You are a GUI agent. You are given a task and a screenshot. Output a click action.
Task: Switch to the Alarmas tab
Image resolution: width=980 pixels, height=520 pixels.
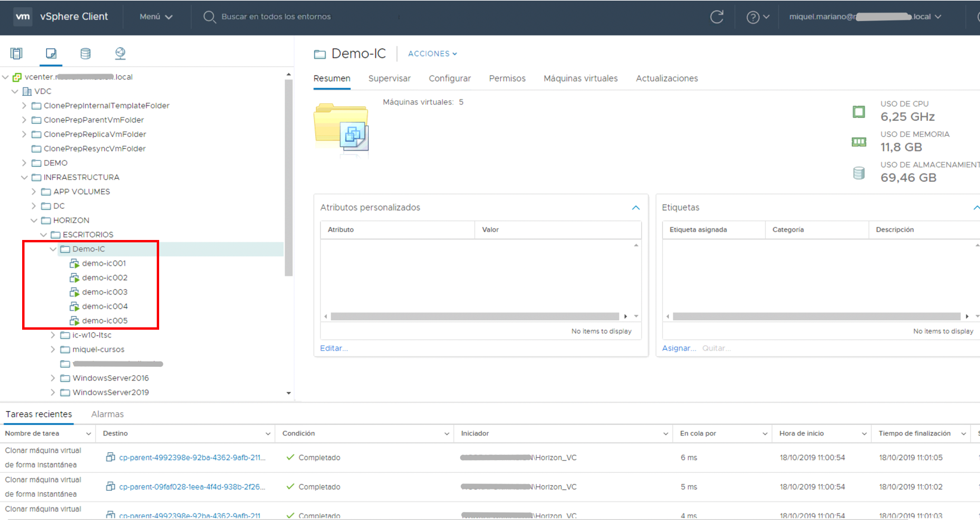pos(108,414)
